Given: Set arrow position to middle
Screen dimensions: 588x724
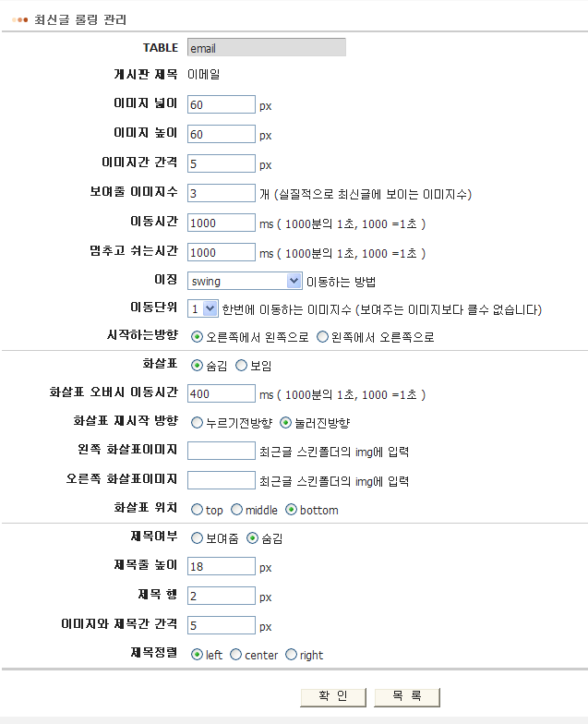Looking at the screenshot, I should 236,510.
